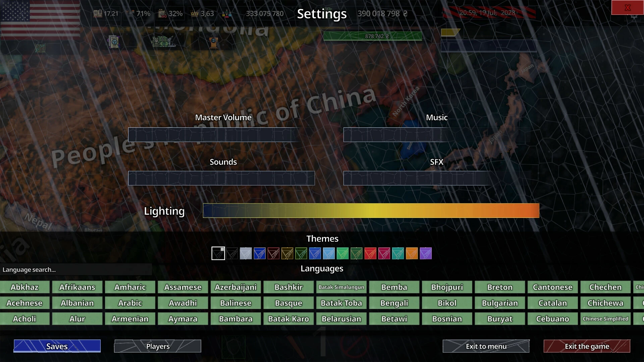The height and width of the screenshot is (362, 644).
Task: Select the Acholi language
Action: pyautogui.click(x=24, y=319)
